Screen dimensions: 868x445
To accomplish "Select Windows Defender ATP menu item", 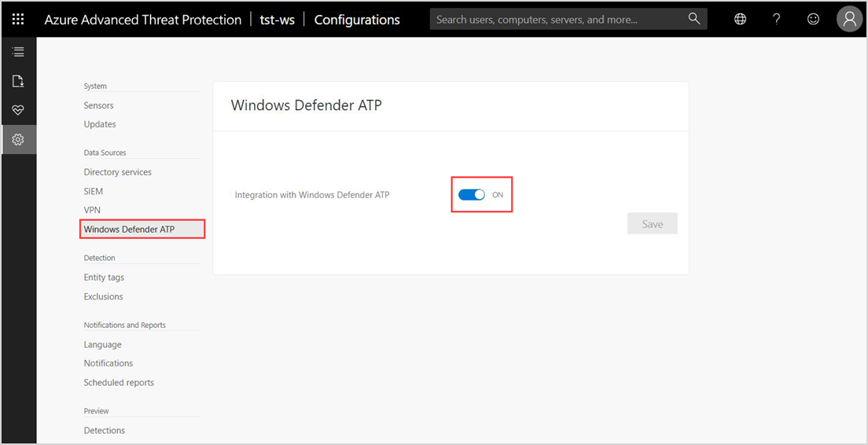I will click(143, 229).
